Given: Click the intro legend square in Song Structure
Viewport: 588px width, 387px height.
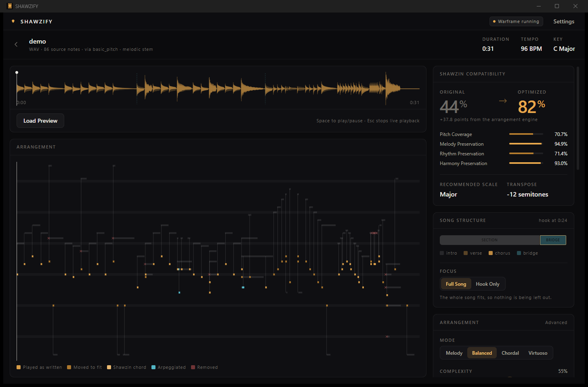Looking at the screenshot, I should point(442,253).
